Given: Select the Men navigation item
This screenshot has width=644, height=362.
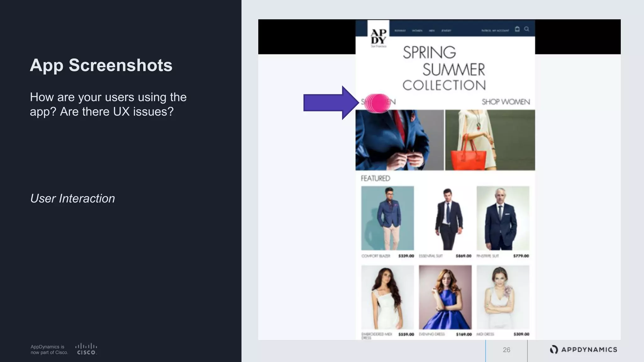Looking at the screenshot, I should [x=432, y=31].
